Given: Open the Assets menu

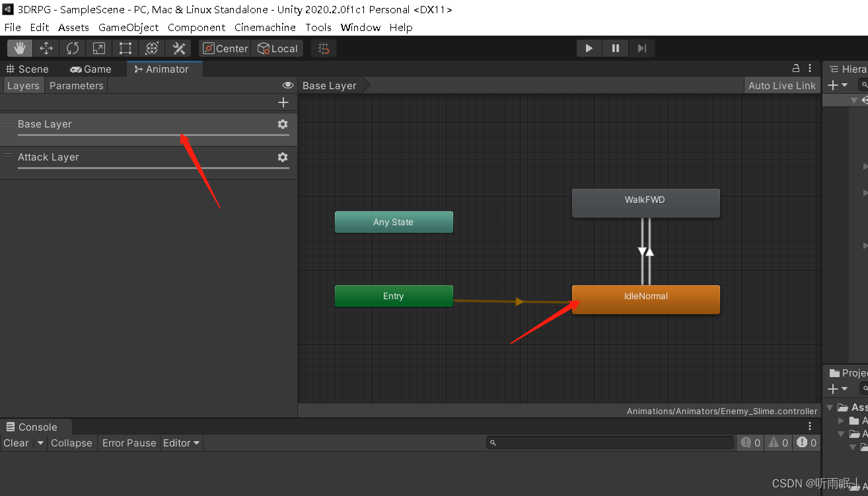Looking at the screenshot, I should click(73, 27).
